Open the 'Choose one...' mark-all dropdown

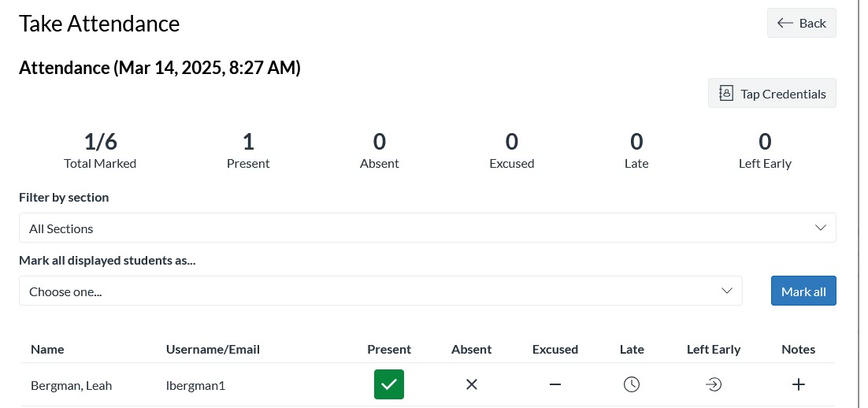click(380, 291)
